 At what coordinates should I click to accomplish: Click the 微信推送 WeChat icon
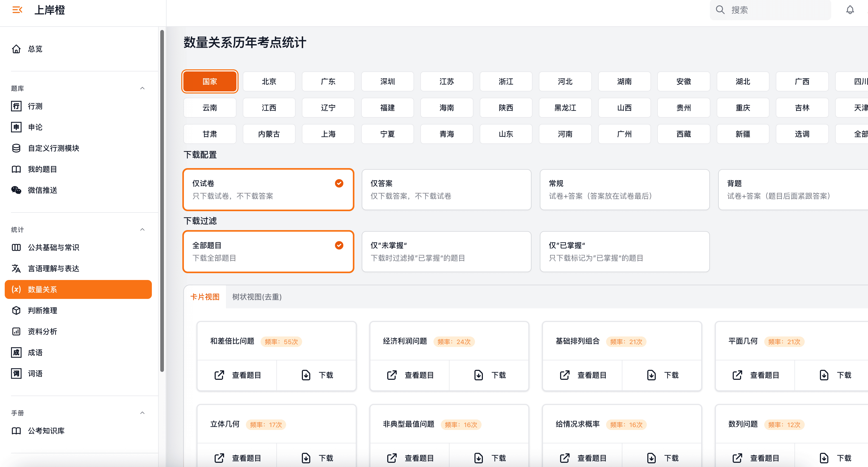point(16,190)
